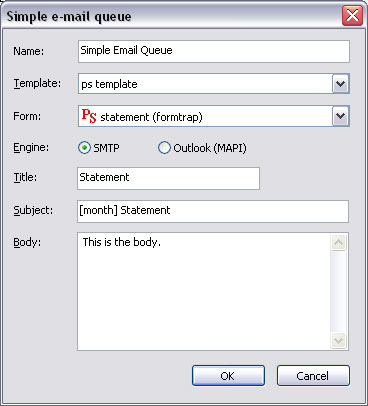Click the 'Simple e-mail queue' title bar text
Image resolution: width=368 pixels, height=406 pixels.
(69, 16)
